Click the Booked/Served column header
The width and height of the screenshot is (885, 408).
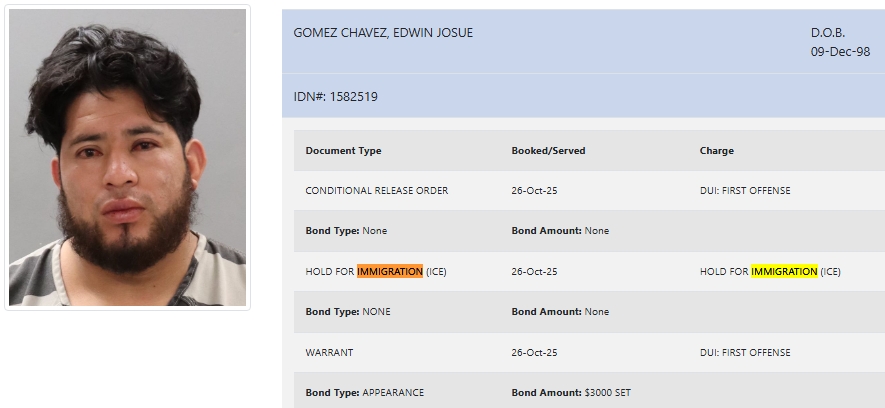point(548,151)
